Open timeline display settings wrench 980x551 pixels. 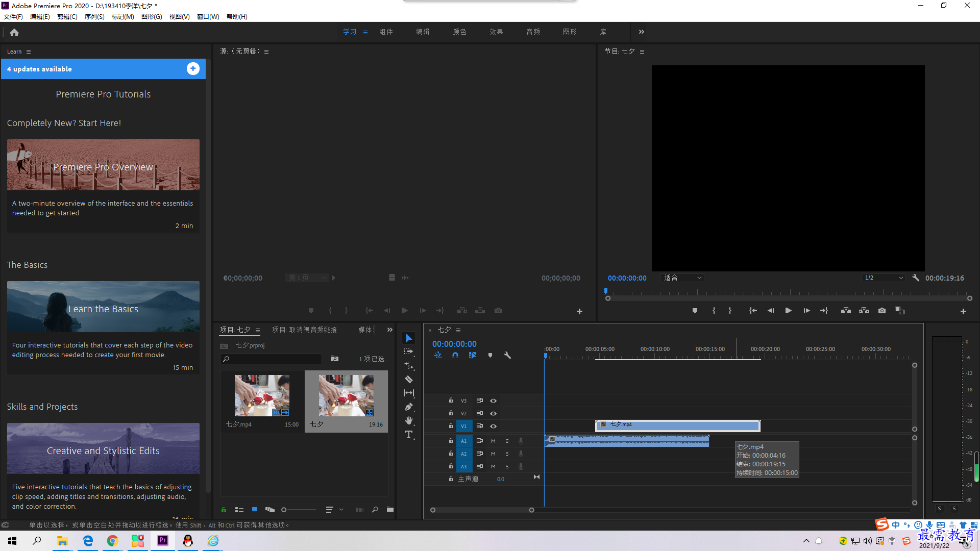[507, 355]
